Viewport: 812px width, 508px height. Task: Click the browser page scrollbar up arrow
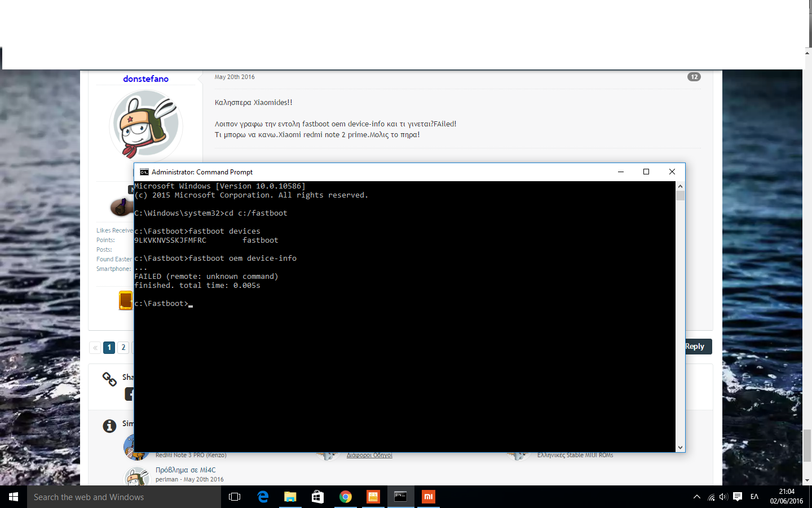click(807, 53)
